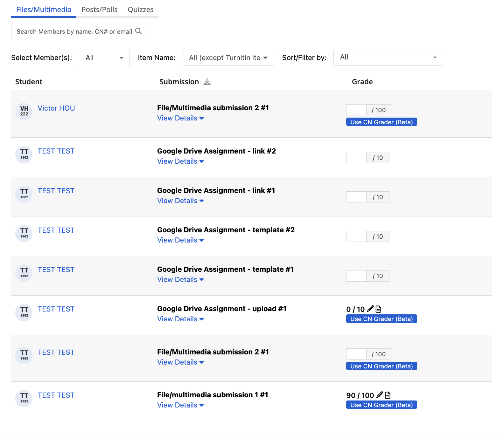Expand View Details for template #2
The width and height of the screenshot is (504, 438).
pos(180,240)
